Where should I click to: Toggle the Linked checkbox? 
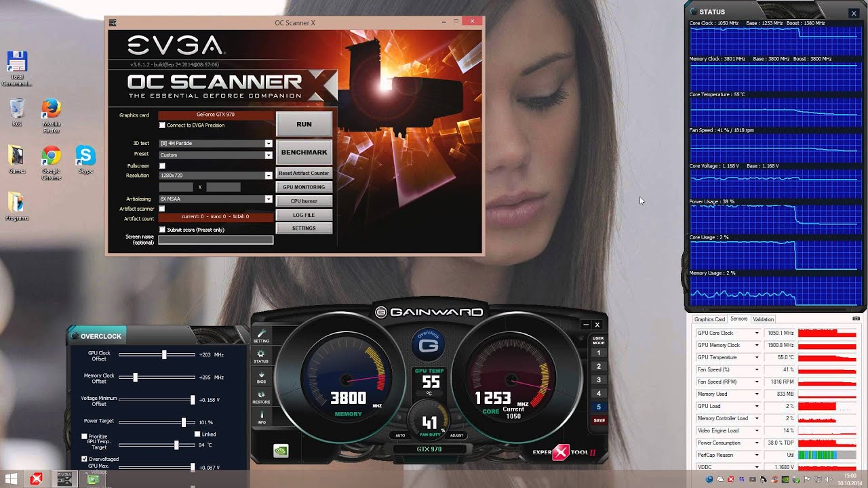(197, 434)
